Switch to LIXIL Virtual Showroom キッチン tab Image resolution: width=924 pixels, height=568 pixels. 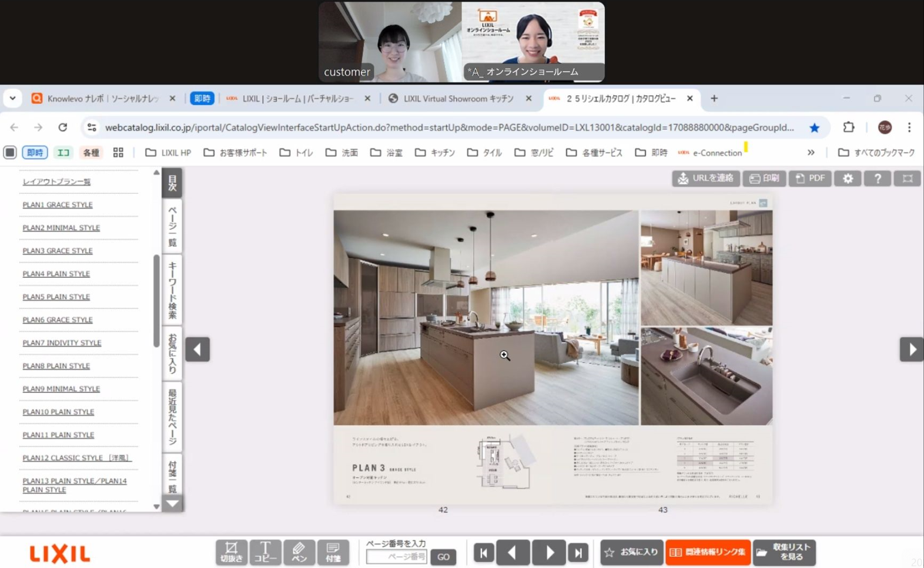(458, 99)
